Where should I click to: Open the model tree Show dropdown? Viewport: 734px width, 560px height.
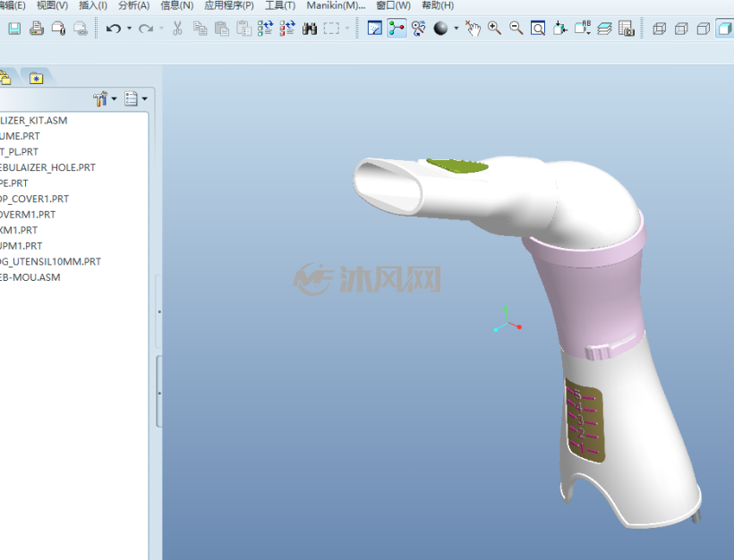(136, 98)
